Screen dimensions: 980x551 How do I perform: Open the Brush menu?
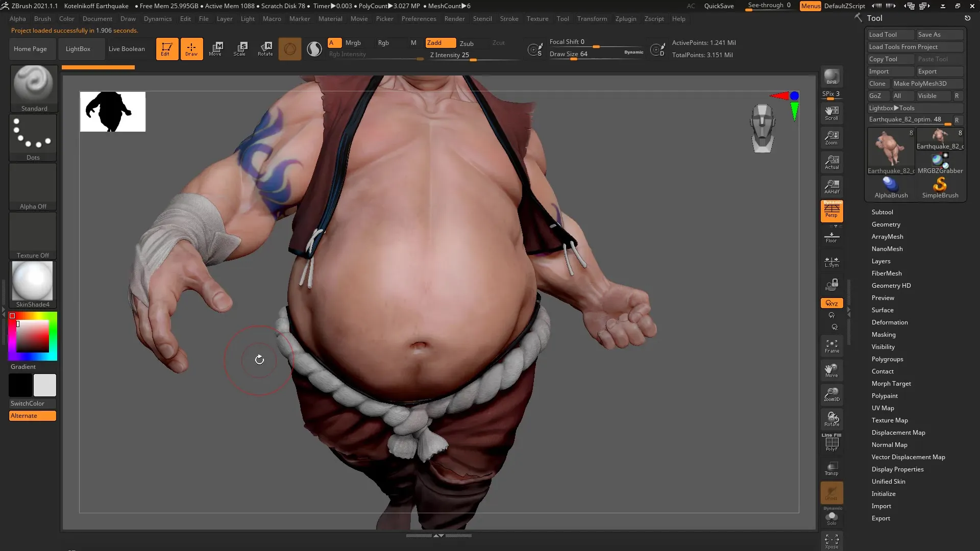tap(42, 19)
